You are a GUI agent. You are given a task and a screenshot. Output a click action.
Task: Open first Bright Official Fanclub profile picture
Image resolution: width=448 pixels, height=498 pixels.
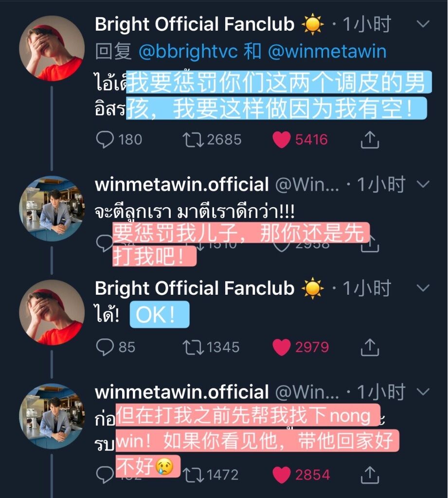click(52, 48)
